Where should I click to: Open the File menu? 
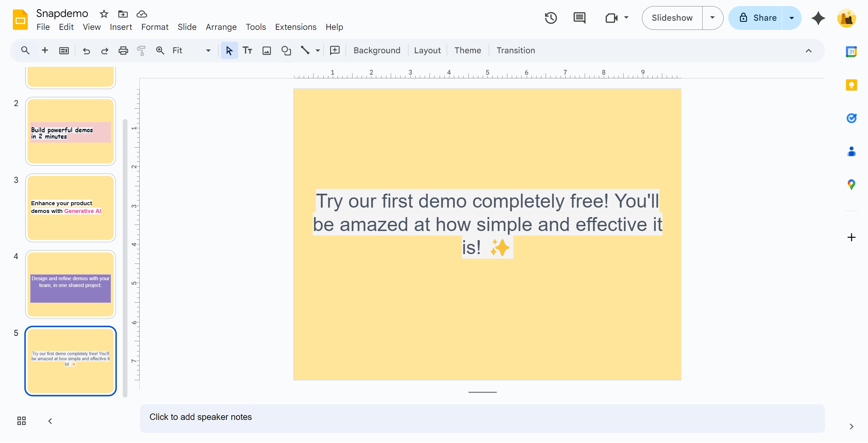tap(43, 27)
